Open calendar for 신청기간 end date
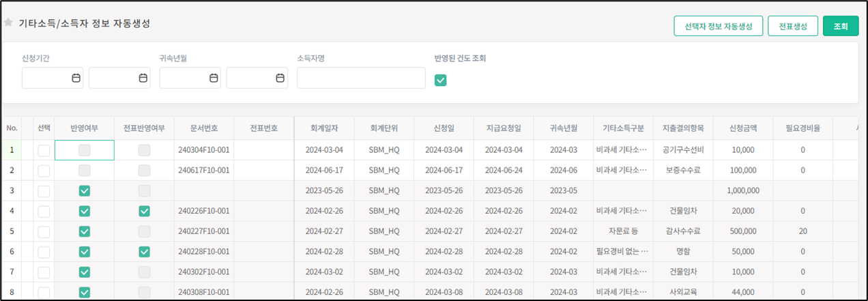 pyautogui.click(x=143, y=78)
